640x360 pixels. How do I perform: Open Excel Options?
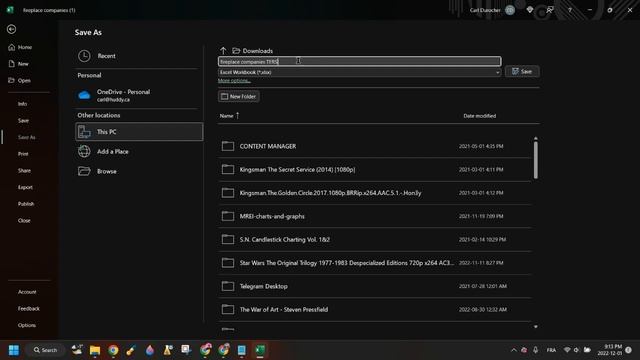coord(27,326)
